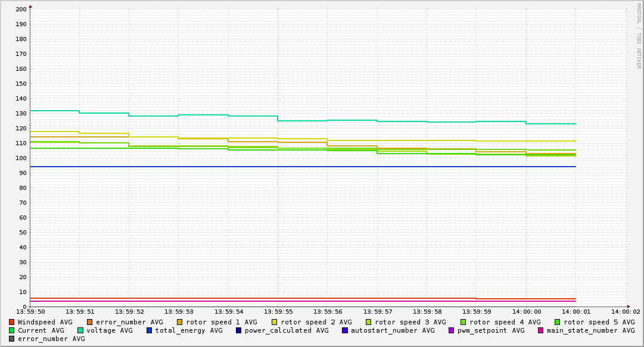Select the green Current AVG legend swatch
The image size is (644, 347).
(12, 330)
